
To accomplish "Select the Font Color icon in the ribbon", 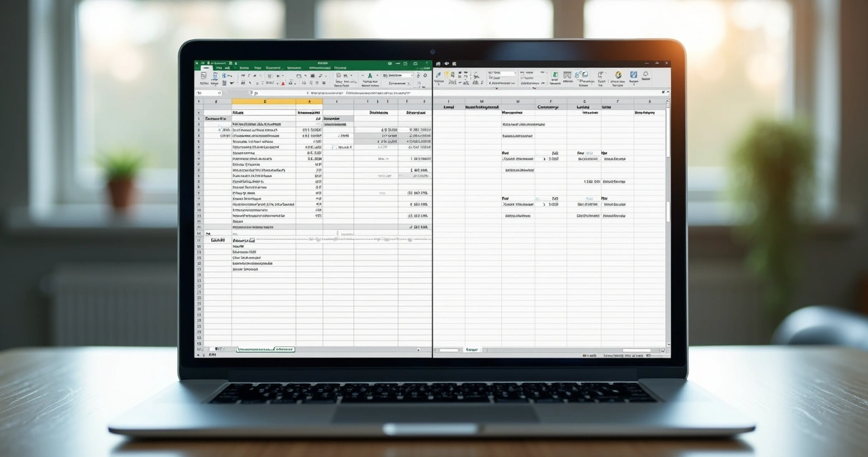I will pos(283,83).
